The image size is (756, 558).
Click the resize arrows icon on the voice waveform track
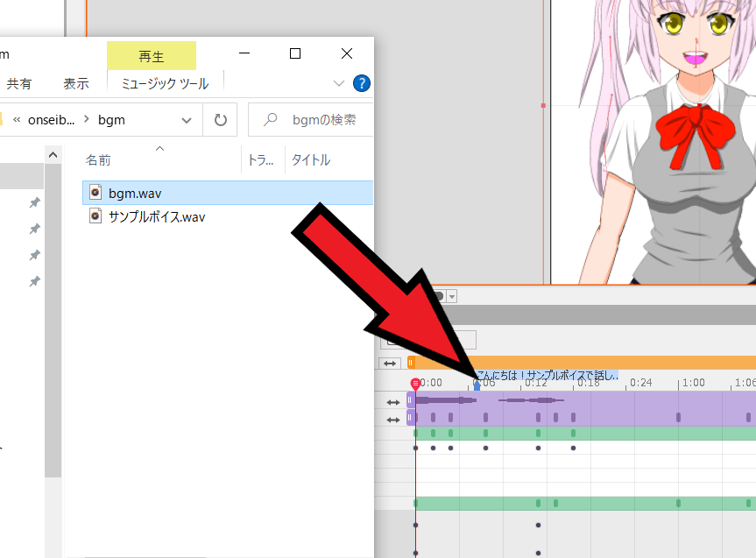click(392, 401)
